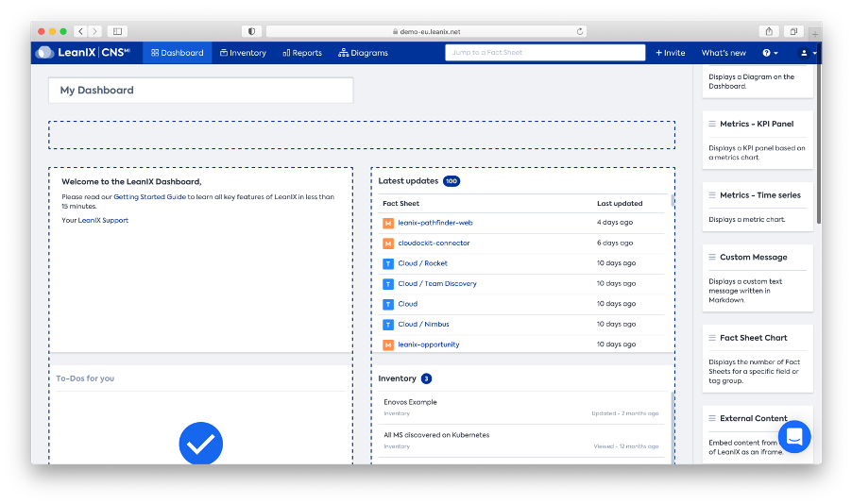This screenshot has height=504, width=852.
Task: Open Cloud / Nimbus fact sheet
Action: click(423, 325)
